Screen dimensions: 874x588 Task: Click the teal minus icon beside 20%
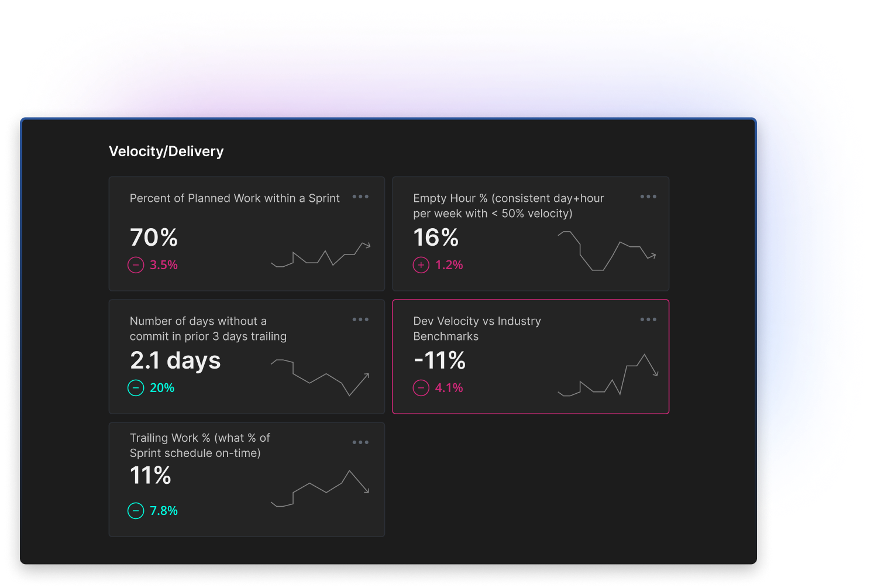136,388
